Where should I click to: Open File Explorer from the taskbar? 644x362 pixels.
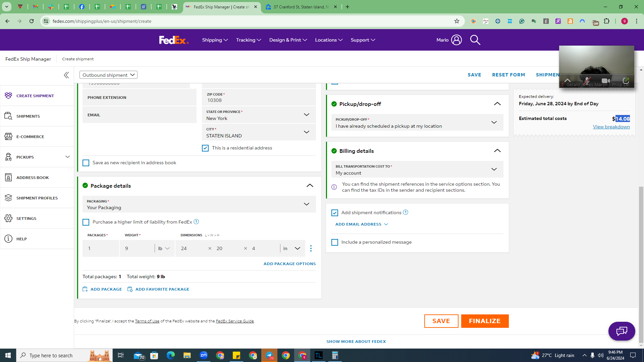pos(187,355)
